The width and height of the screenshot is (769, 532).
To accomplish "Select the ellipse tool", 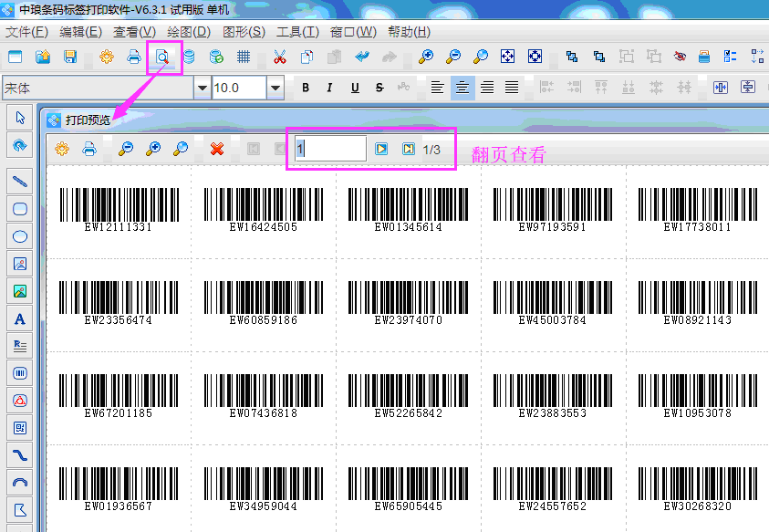I will click(x=20, y=236).
